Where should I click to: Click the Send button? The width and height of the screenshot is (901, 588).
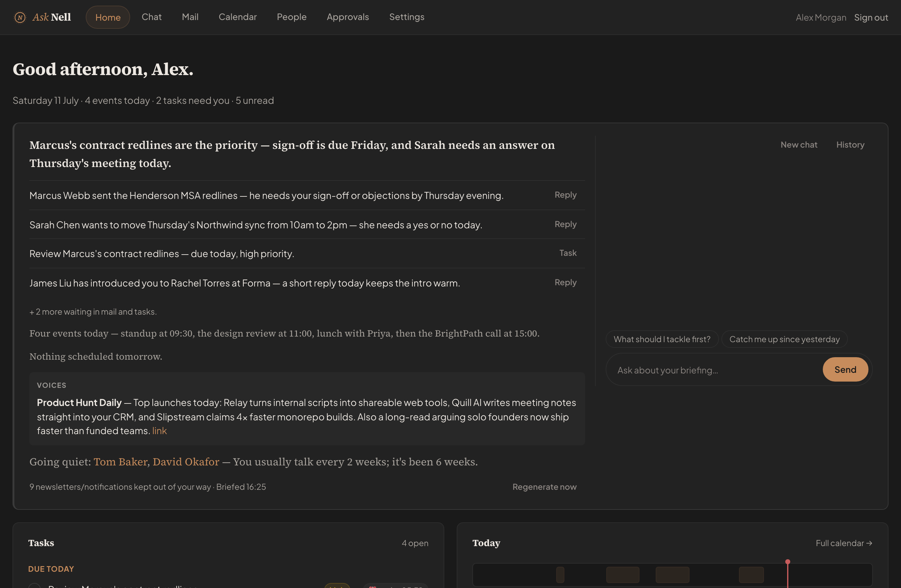(845, 370)
